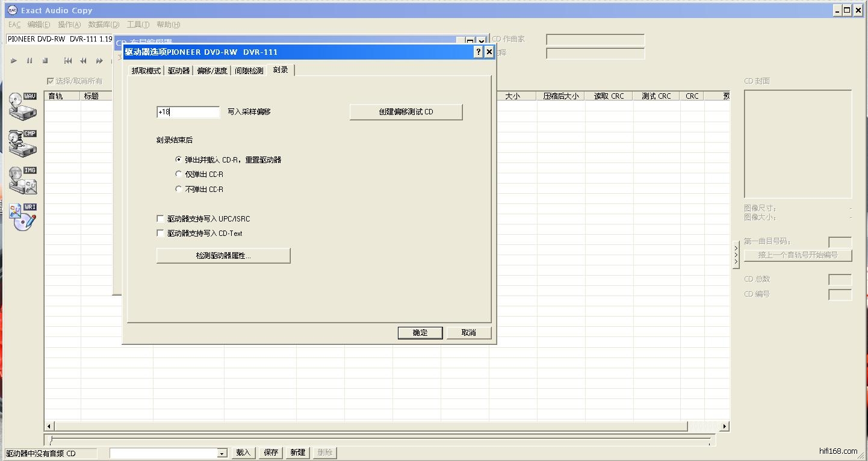868x461 pixels.
Task: Open the 工具(T) menu
Action: click(138, 25)
